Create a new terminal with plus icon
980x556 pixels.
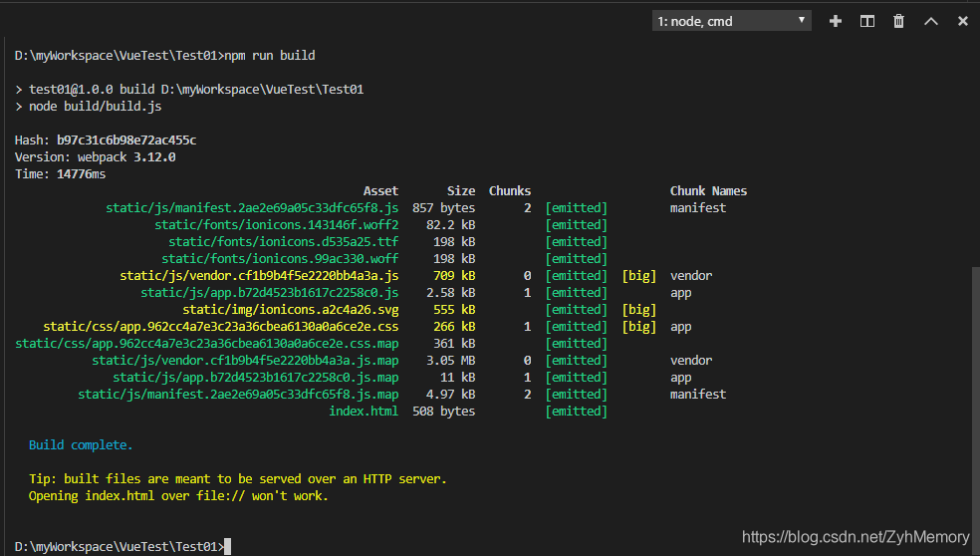[835, 21]
